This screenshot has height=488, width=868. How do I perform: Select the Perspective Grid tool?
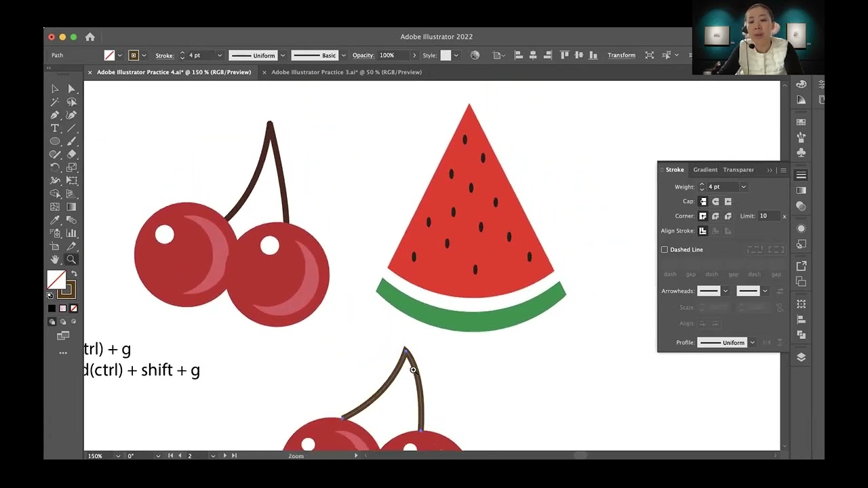[x=71, y=194]
